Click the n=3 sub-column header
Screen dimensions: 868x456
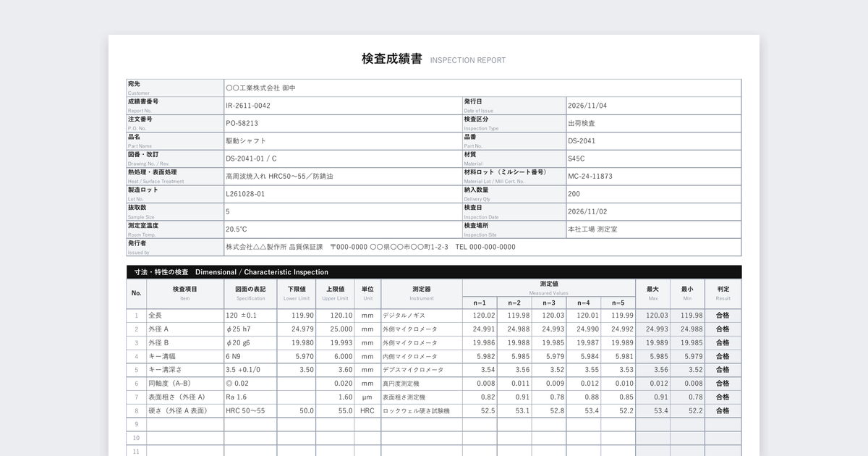click(x=549, y=303)
